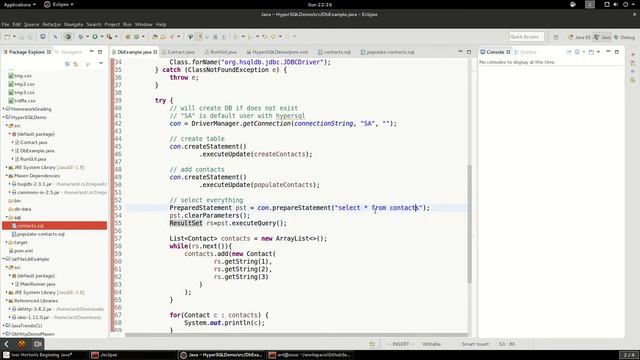
Task: Click the volume icon in the system bar
Action: click(x=616, y=4)
